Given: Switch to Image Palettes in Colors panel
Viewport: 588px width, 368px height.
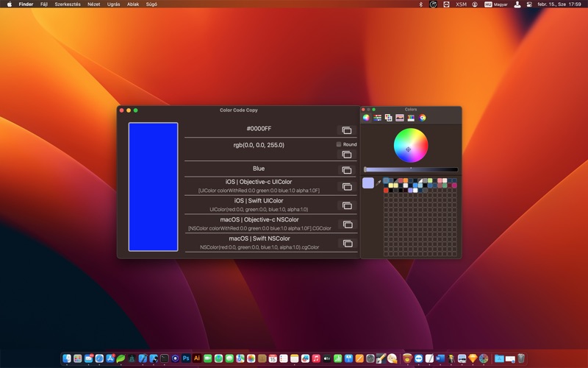Looking at the screenshot, I should (400, 118).
